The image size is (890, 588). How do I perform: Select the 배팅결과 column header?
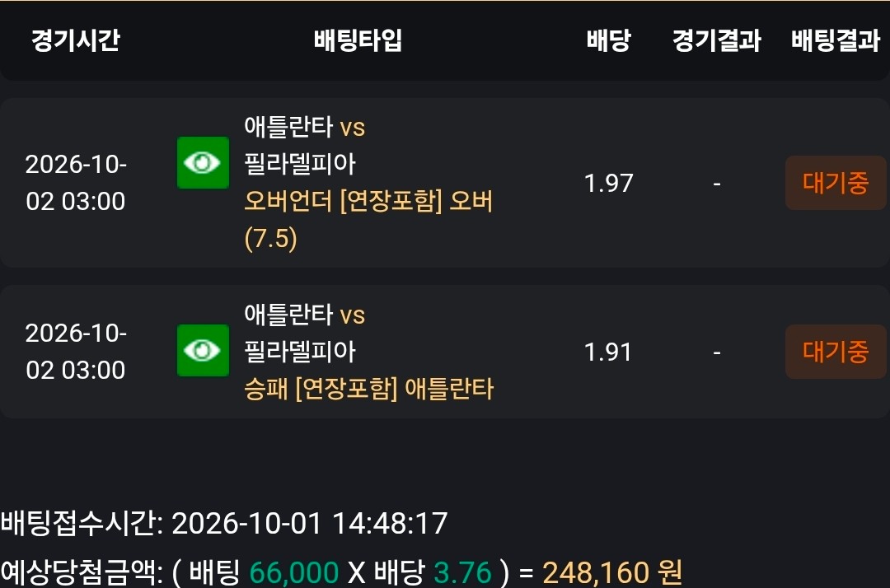coord(836,40)
